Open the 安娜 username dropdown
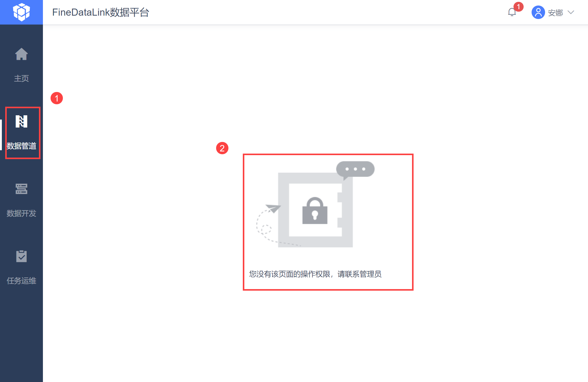The height and width of the screenshot is (382, 588). pos(556,13)
